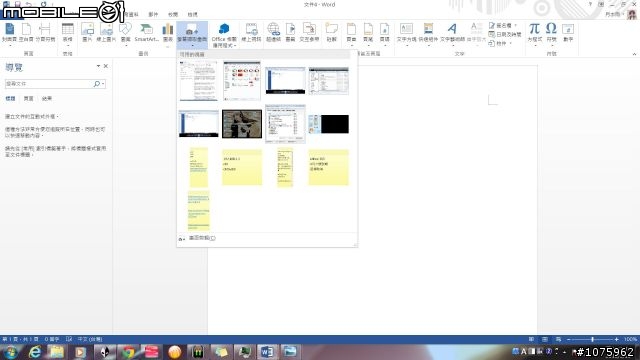Click the Cross-reference button
The width and height of the screenshot is (640, 360).
point(309,33)
